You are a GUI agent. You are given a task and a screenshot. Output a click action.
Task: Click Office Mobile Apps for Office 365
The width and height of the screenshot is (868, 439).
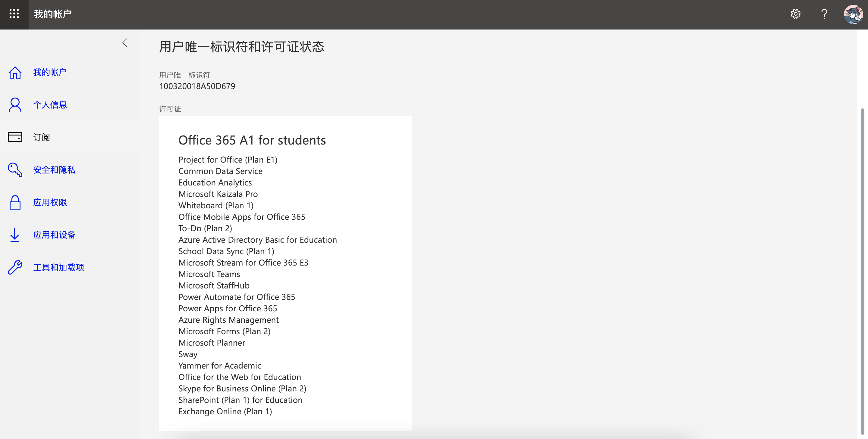click(242, 217)
